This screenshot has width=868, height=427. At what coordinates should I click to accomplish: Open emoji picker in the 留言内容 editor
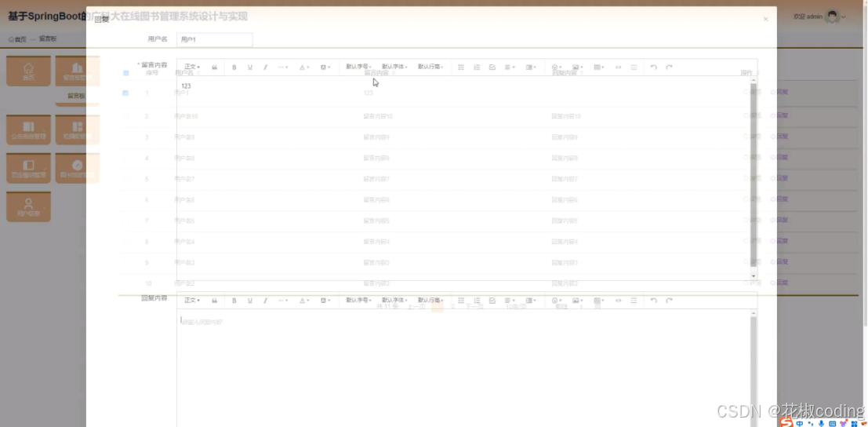click(557, 67)
